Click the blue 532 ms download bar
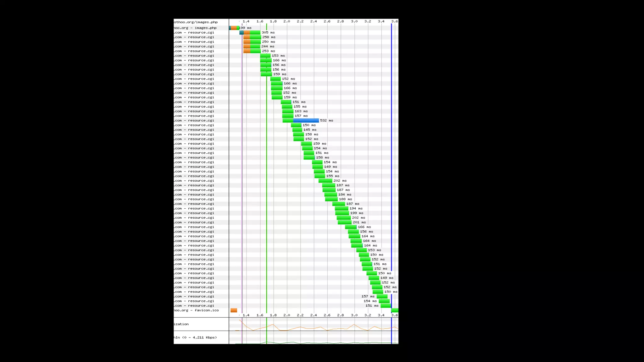Image resolution: width=644 pixels, height=362 pixels. [306, 121]
